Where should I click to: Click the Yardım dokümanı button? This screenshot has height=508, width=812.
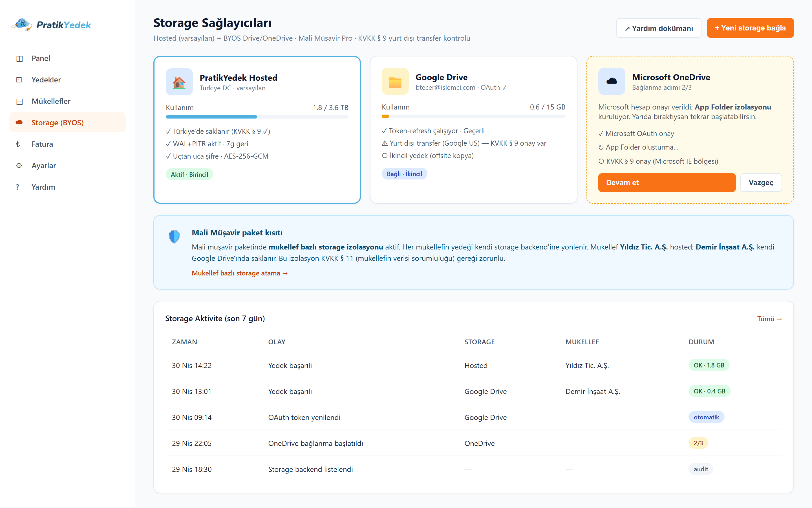658,28
